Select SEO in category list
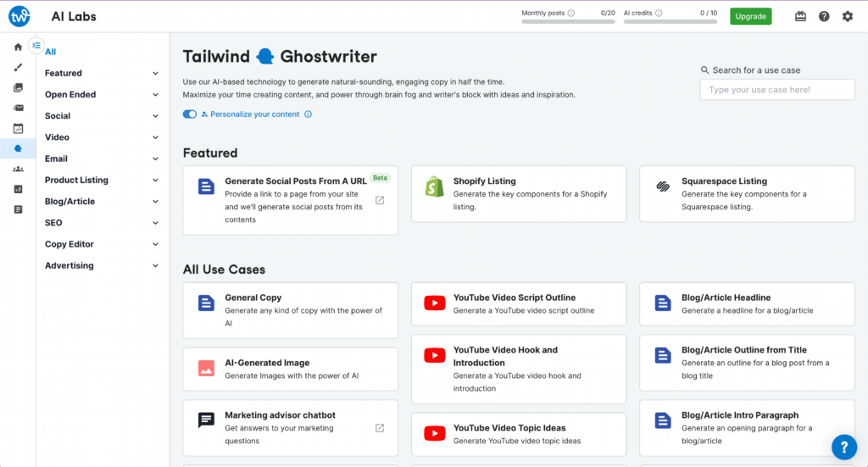This screenshot has height=467, width=868. 53,222
